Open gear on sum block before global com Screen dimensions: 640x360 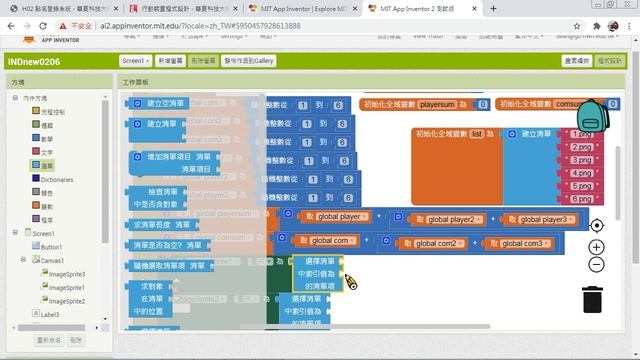click(x=282, y=238)
